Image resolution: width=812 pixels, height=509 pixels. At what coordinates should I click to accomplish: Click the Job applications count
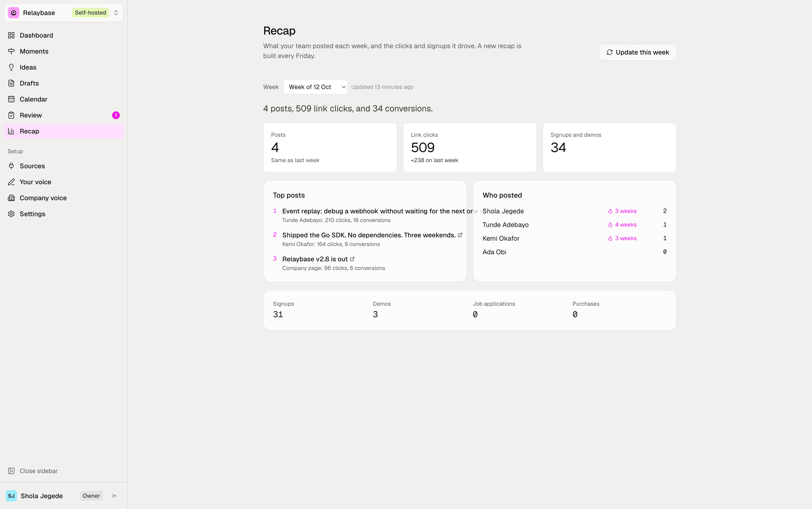(x=475, y=314)
